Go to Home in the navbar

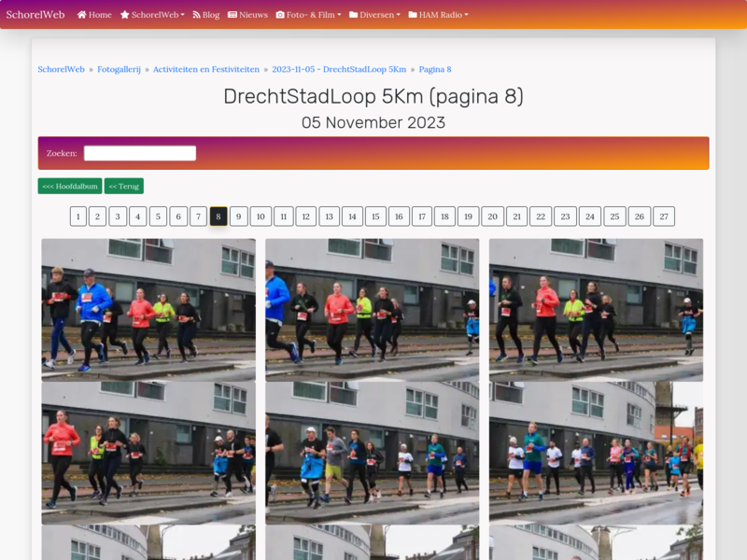tap(94, 15)
